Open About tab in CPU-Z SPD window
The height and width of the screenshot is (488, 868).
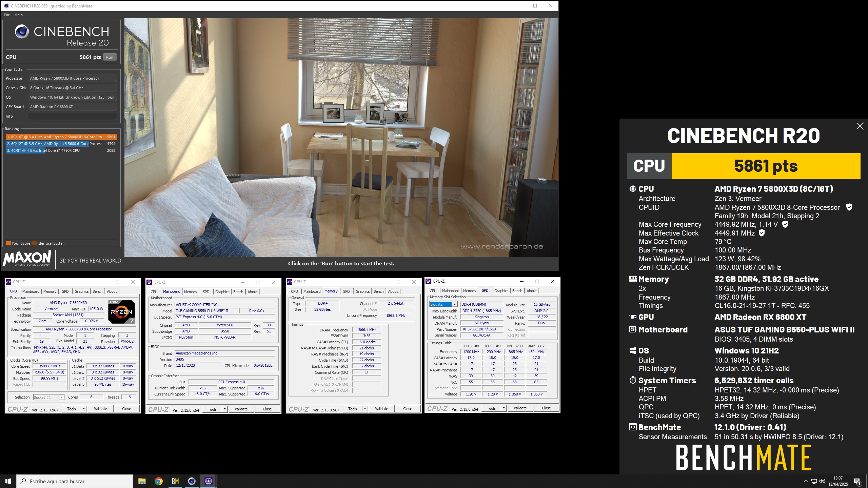coord(532,291)
